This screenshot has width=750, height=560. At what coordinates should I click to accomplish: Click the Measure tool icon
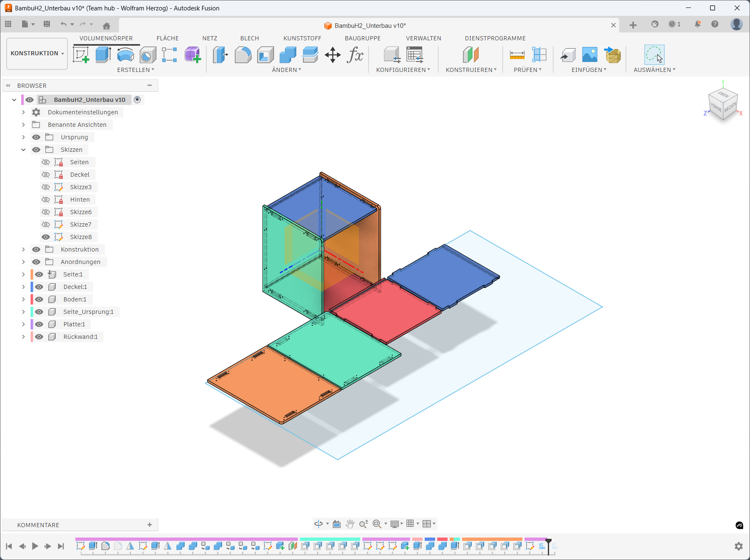(x=517, y=55)
